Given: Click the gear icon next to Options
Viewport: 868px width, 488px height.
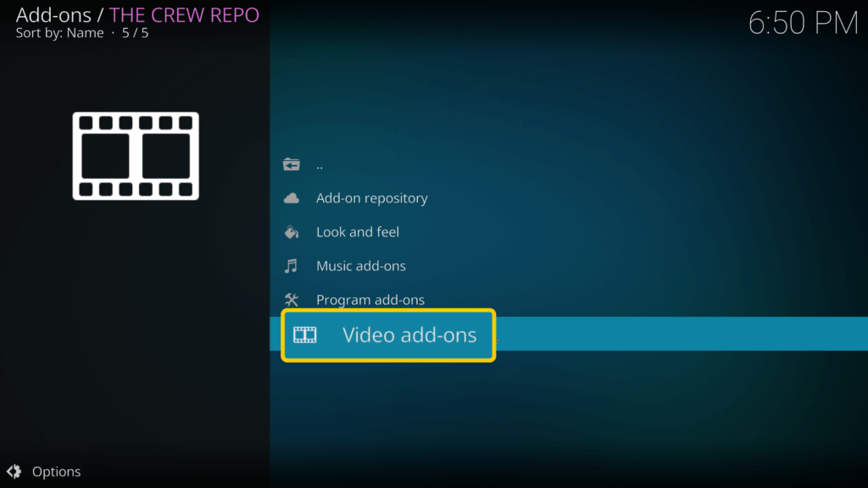Looking at the screenshot, I should pyautogui.click(x=13, y=471).
